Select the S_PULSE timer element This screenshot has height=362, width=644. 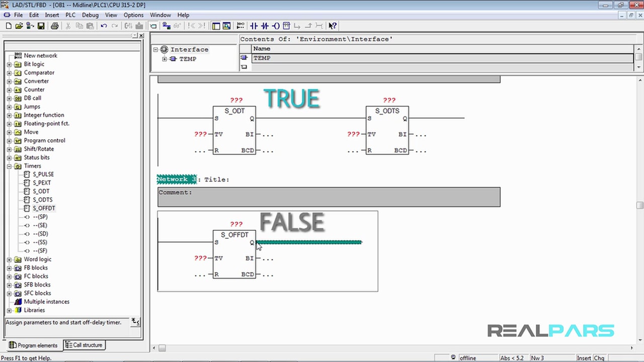click(43, 174)
